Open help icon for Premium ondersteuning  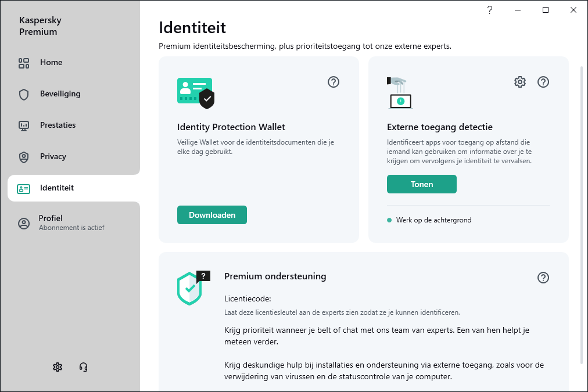pyautogui.click(x=543, y=278)
